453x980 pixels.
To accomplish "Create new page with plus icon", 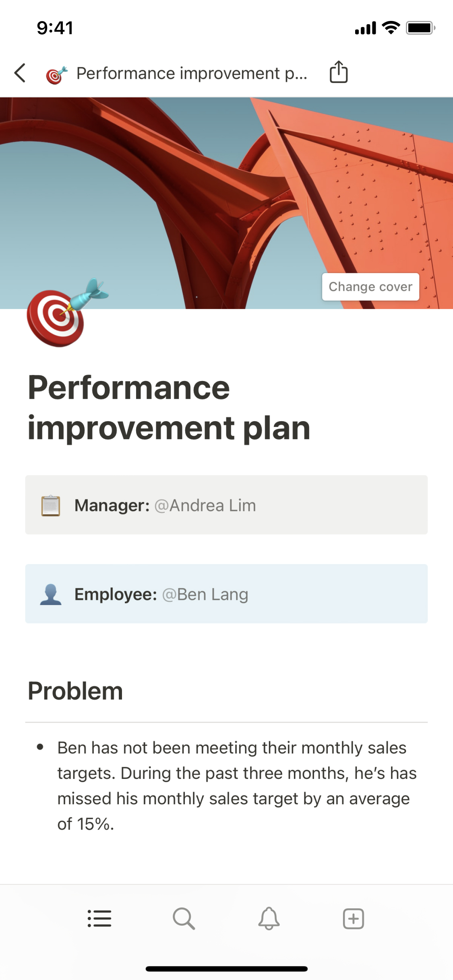I will pos(354,919).
